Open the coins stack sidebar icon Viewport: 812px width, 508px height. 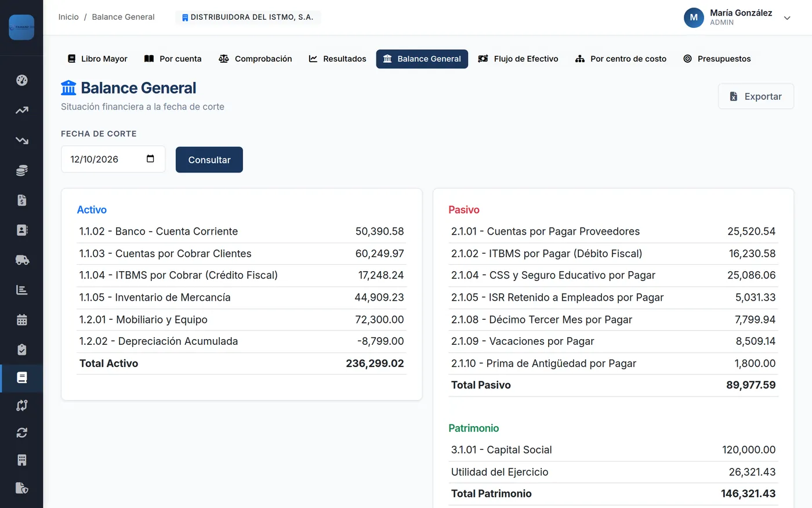(21, 171)
